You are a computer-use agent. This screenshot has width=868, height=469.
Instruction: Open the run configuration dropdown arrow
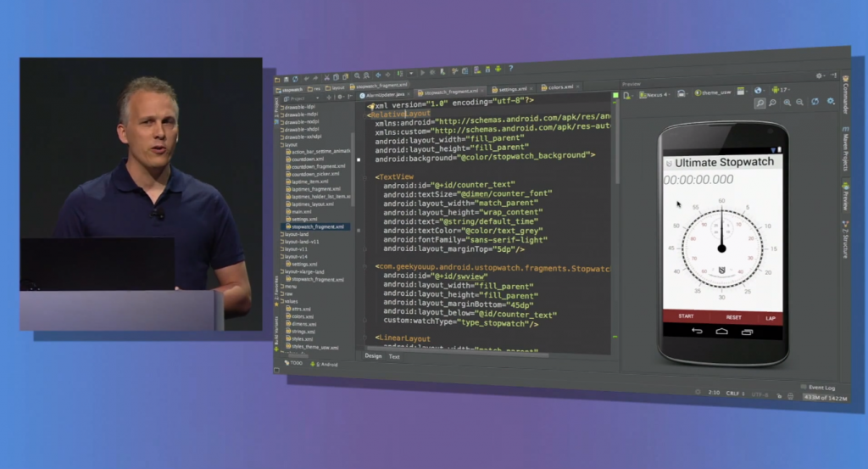[411, 73]
